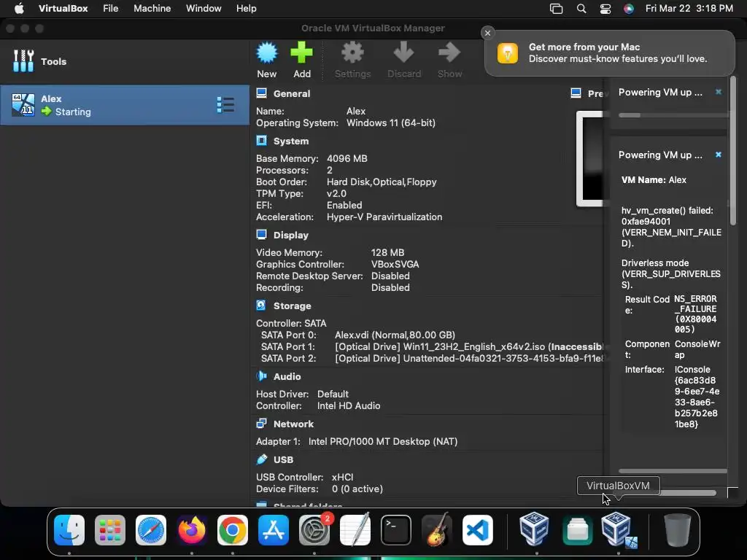Click the Preview panel header

tap(587, 94)
